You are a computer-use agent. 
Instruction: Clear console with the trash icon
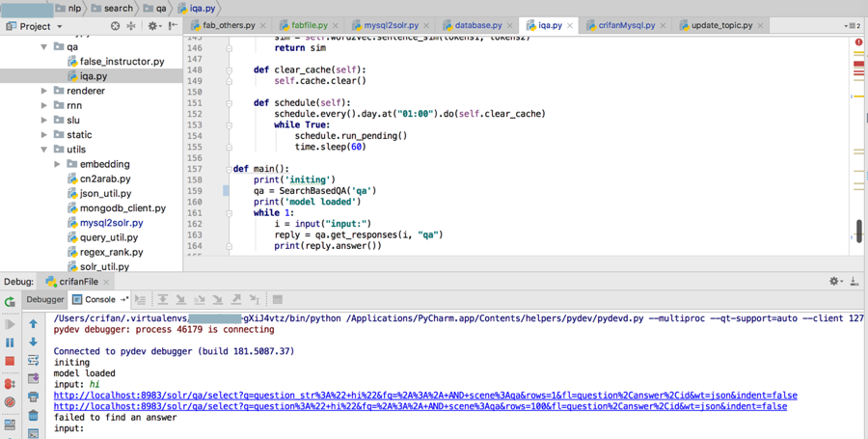[33, 415]
